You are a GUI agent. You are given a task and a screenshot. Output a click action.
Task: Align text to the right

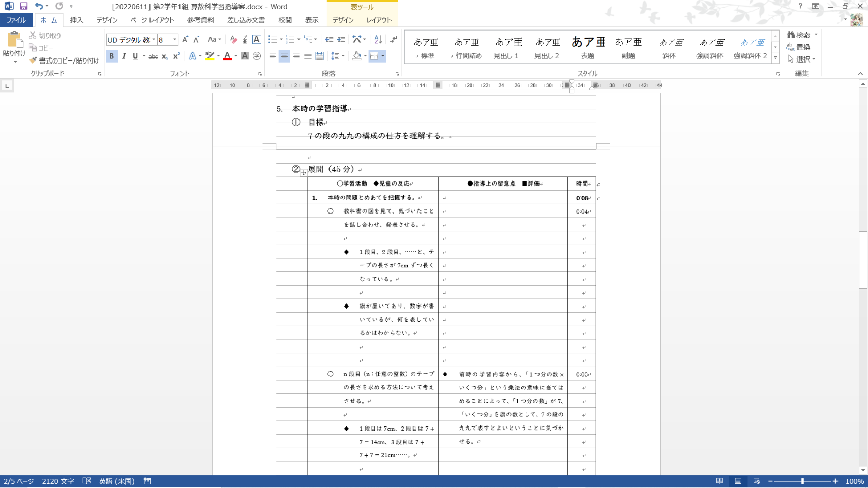296,56
